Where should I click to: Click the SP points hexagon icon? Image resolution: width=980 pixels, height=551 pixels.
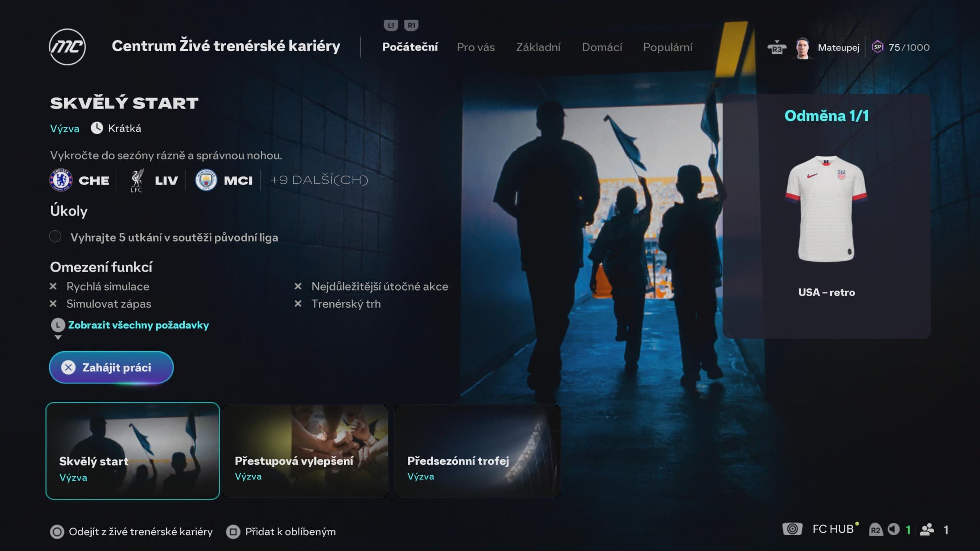pos(877,47)
